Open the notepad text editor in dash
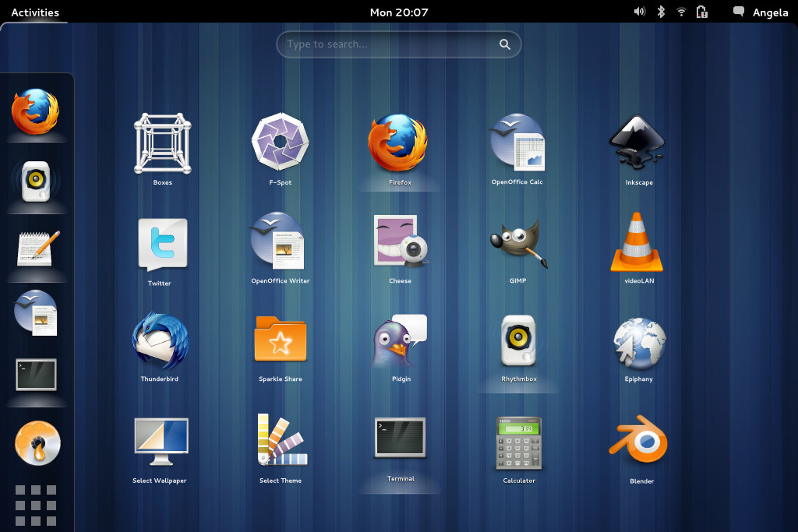Viewport: 798px width, 532px height. pyautogui.click(x=37, y=248)
